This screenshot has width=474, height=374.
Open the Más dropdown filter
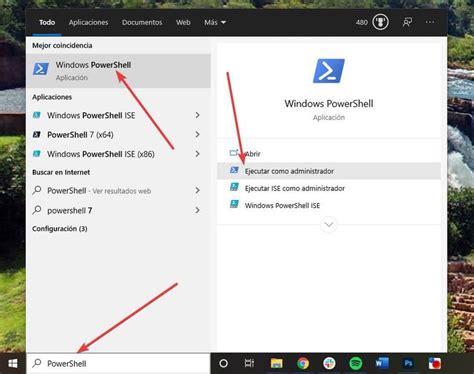point(215,22)
